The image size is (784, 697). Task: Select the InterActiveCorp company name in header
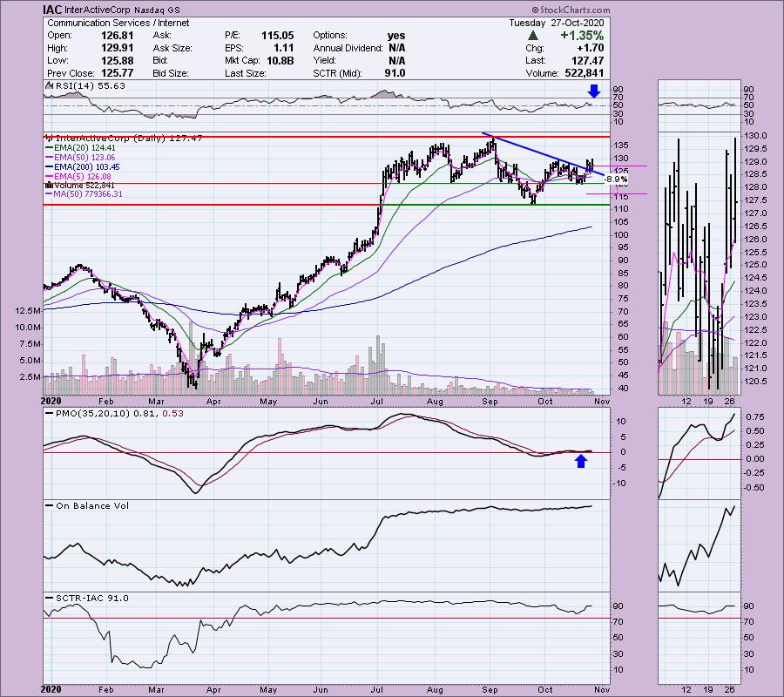97,10
